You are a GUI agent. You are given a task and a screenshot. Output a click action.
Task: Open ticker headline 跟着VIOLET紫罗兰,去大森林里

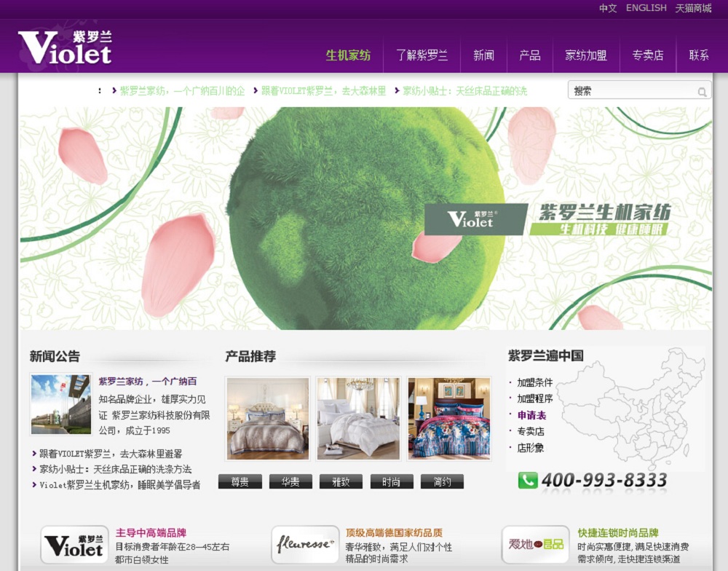tap(324, 91)
